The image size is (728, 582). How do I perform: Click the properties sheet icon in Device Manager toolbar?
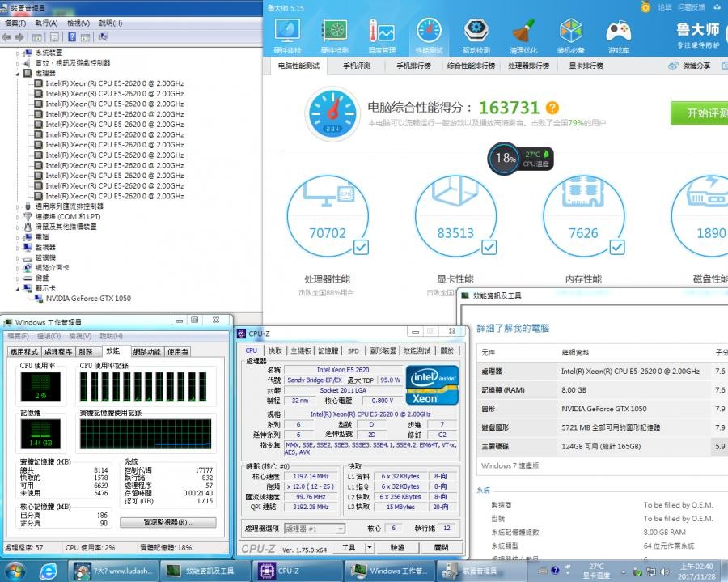click(55, 37)
